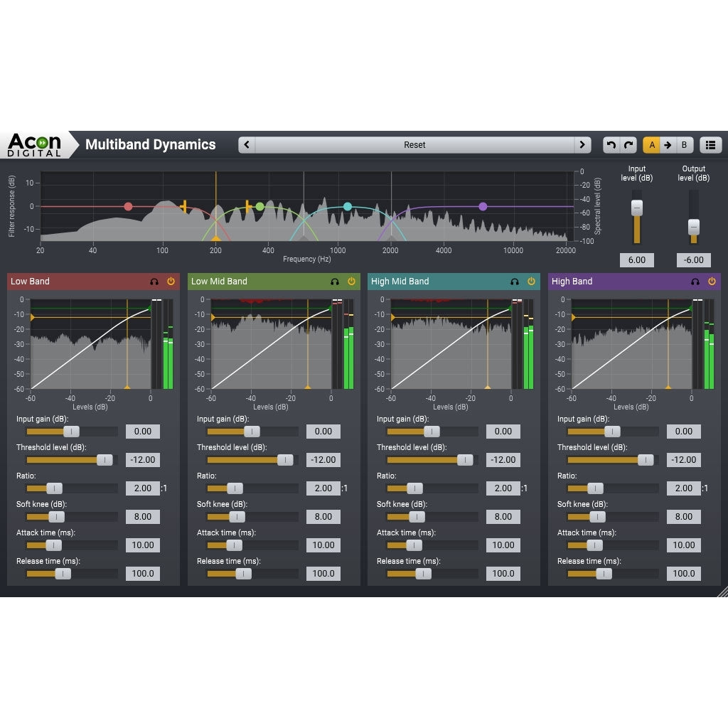Edit Low Band Threshold value -12.00
The image size is (728, 728).
pyautogui.click(x=143, y=460)
